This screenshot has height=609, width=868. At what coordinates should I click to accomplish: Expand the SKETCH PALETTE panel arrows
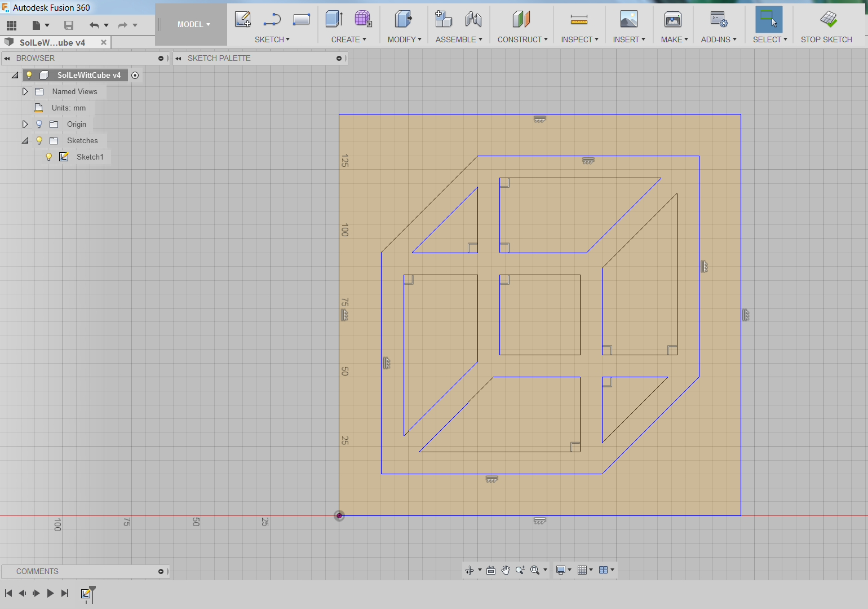178,58
